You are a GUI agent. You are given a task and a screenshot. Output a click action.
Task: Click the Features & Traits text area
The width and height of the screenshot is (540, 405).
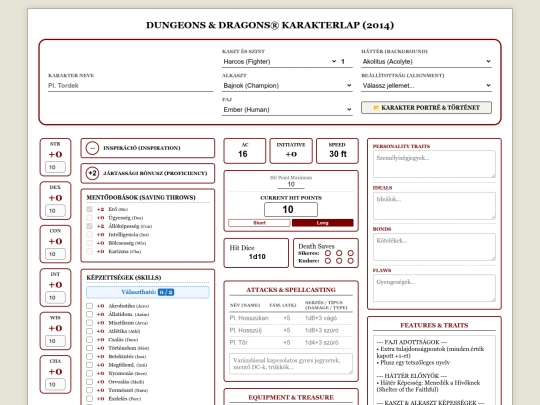(x=434, y=370)
